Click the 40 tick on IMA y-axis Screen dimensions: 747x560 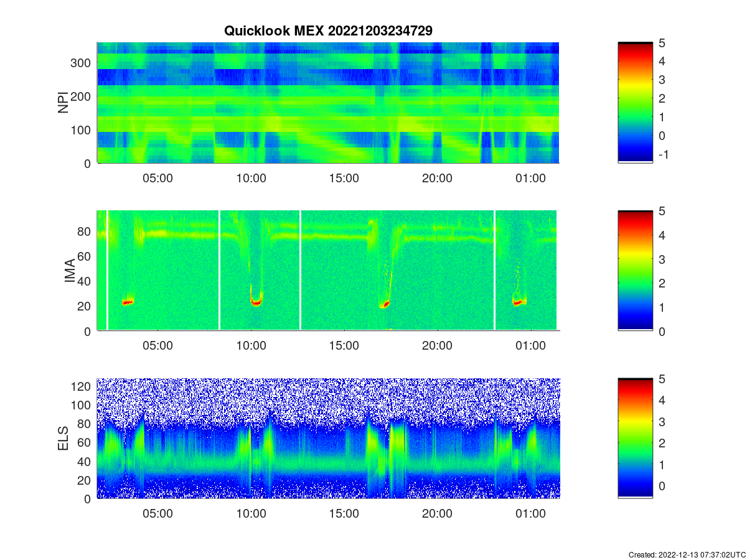[x=85, y=281]
